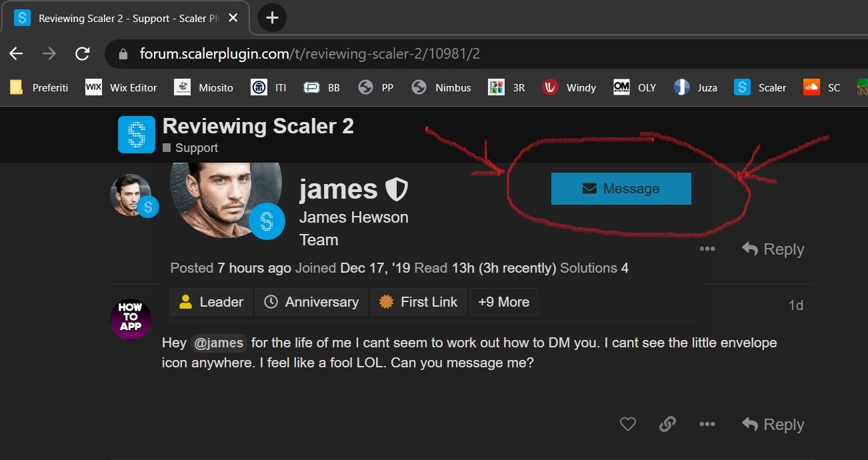Open the OLY bookmark
The width and height of the screenshot is (868, 460).
coord(635,87)
